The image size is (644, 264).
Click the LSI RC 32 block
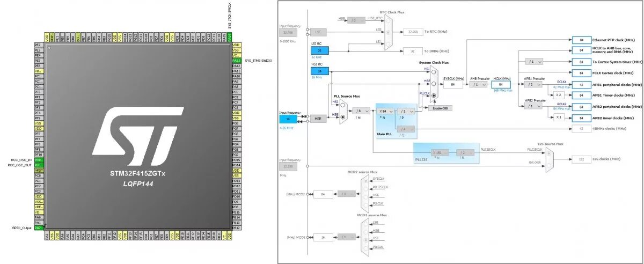[320, 50]
